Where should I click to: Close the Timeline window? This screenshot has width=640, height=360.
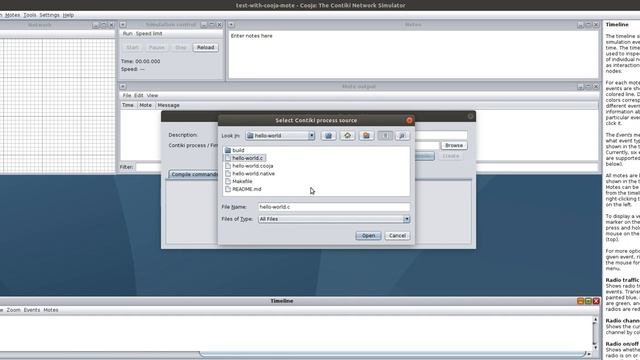[596, 301]
